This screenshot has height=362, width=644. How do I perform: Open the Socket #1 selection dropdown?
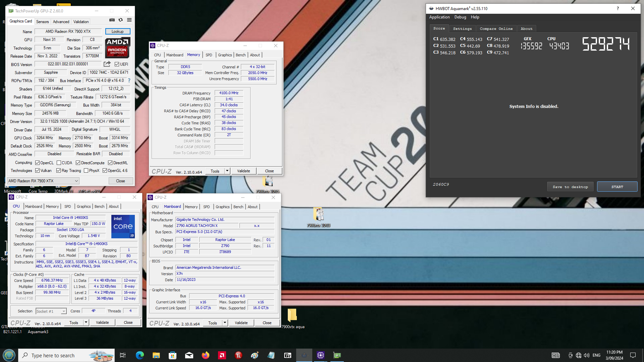coord(51,311)
